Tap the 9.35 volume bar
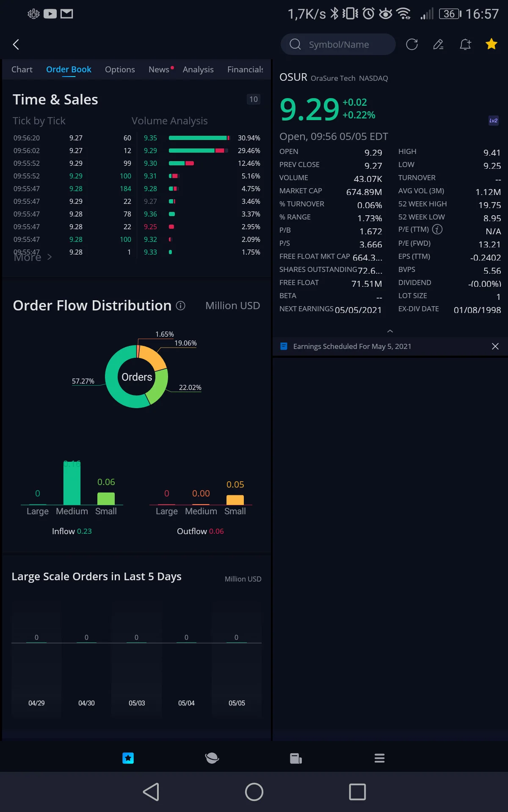The image size is (508, 812). pos(199,138)
